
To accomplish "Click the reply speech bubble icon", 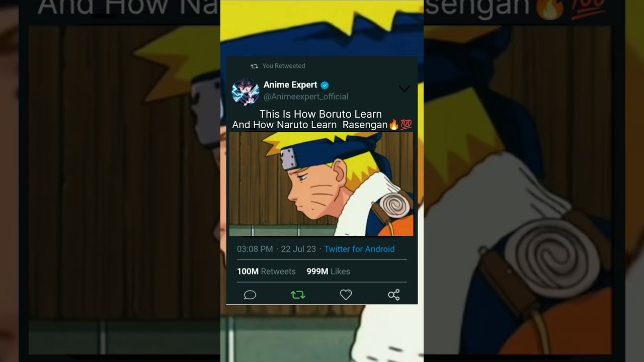I will point(250,295).
